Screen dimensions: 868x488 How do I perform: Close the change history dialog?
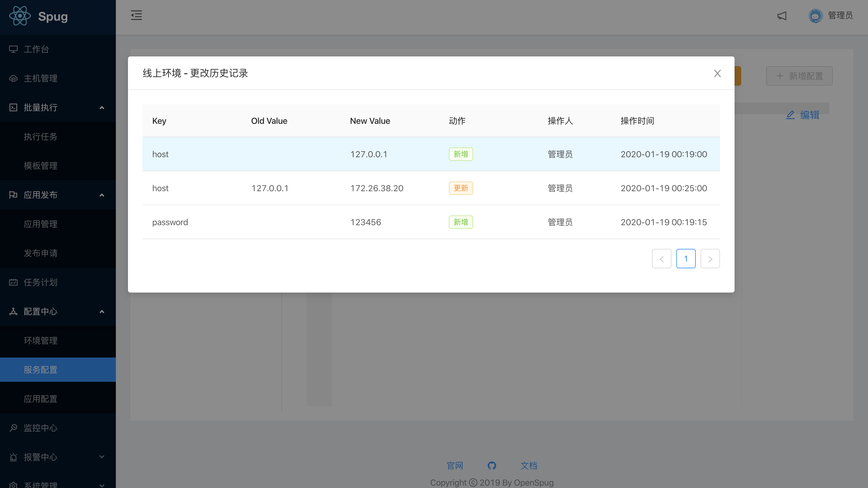(717, 73)
